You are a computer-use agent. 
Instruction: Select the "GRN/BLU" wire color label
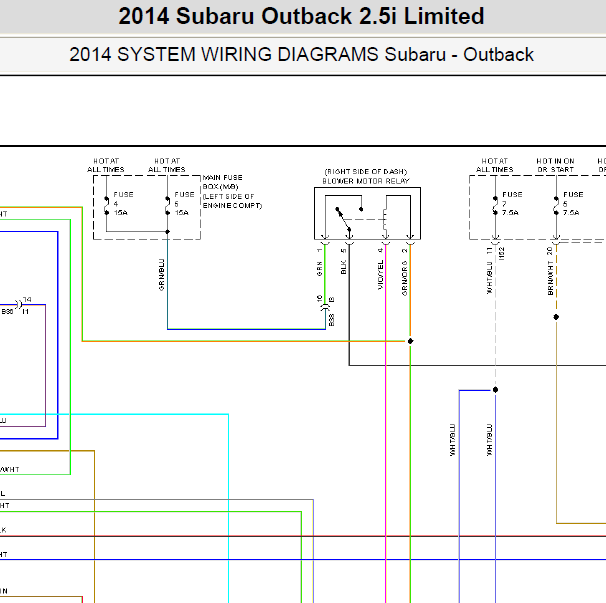tap(162, 275)
